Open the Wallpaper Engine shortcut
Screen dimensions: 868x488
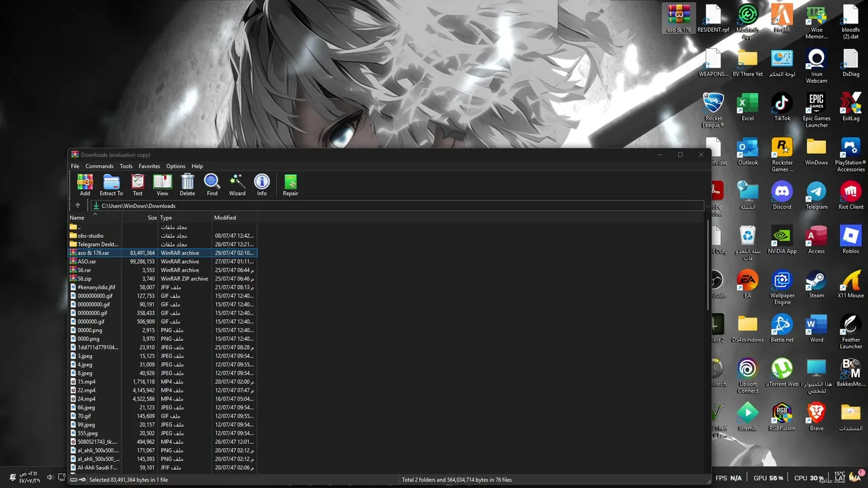(x=782, y=287)
